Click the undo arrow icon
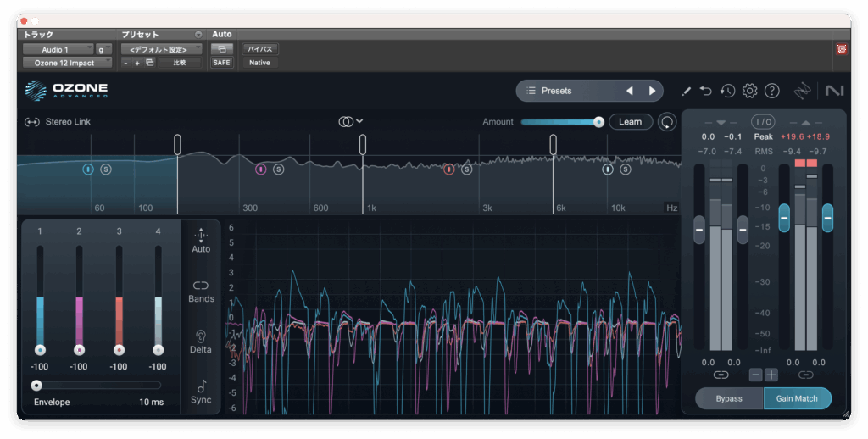The width and height of the screenshot is (868, 439). tap(706, 91)
